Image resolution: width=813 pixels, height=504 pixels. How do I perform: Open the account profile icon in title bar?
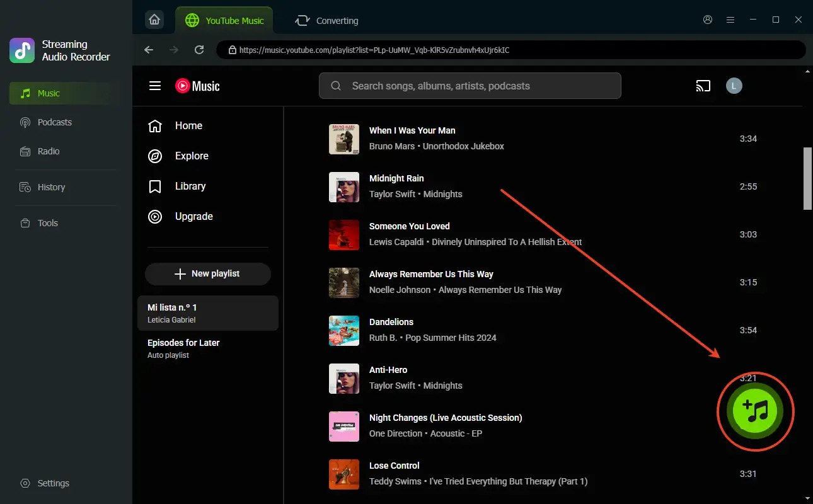[x=708, y=20]
